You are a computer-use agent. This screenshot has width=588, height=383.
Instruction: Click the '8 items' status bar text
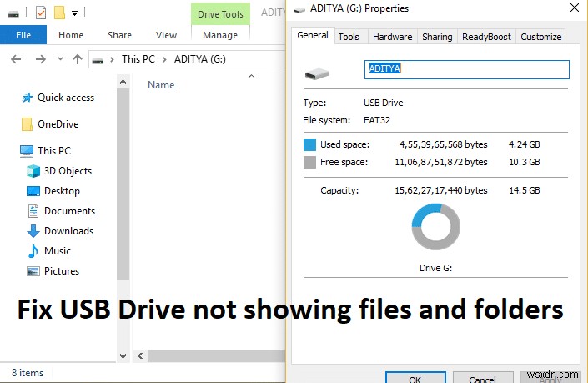point(28,373)
